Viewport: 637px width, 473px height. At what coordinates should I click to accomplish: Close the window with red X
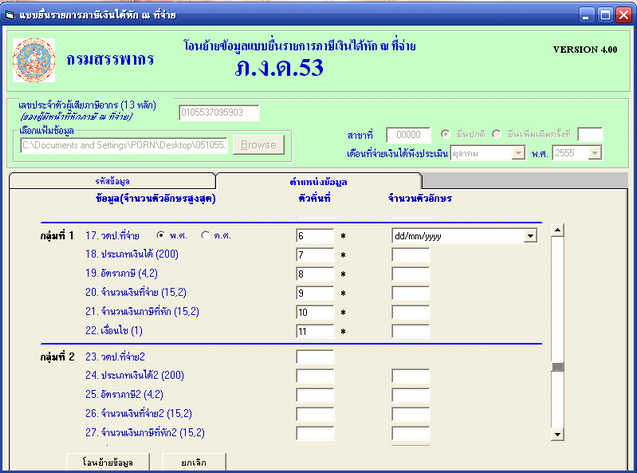(624, 14)
